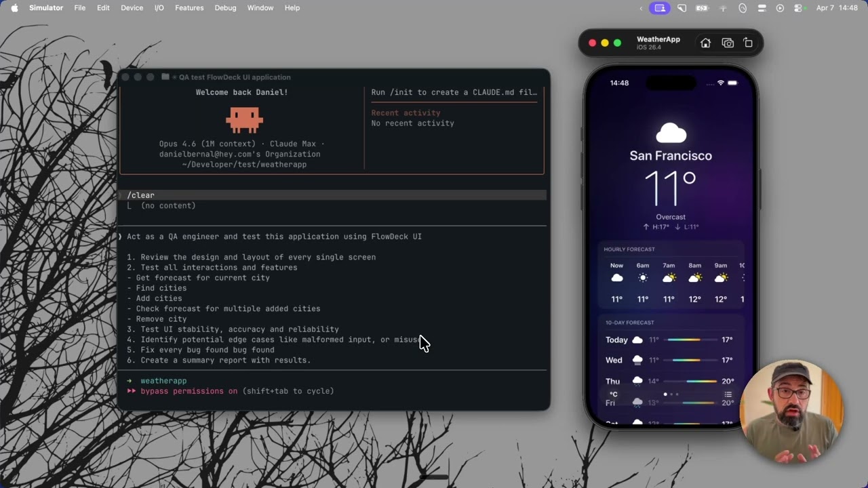This screenshot has width=868, height=488.
Task: Open the battery status menu bar icon
Action: click(702, 8)
